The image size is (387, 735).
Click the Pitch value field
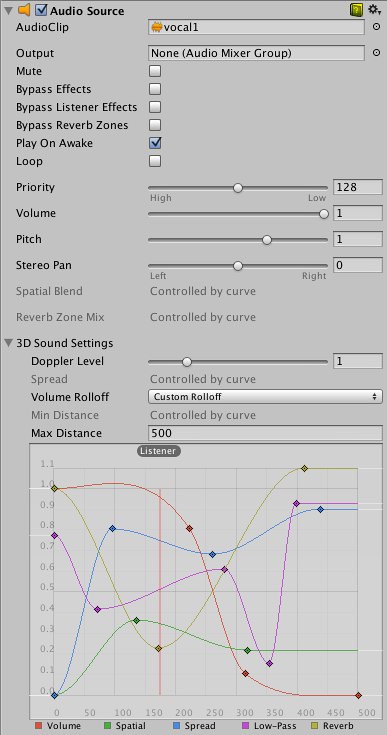(x=358, y=239)
